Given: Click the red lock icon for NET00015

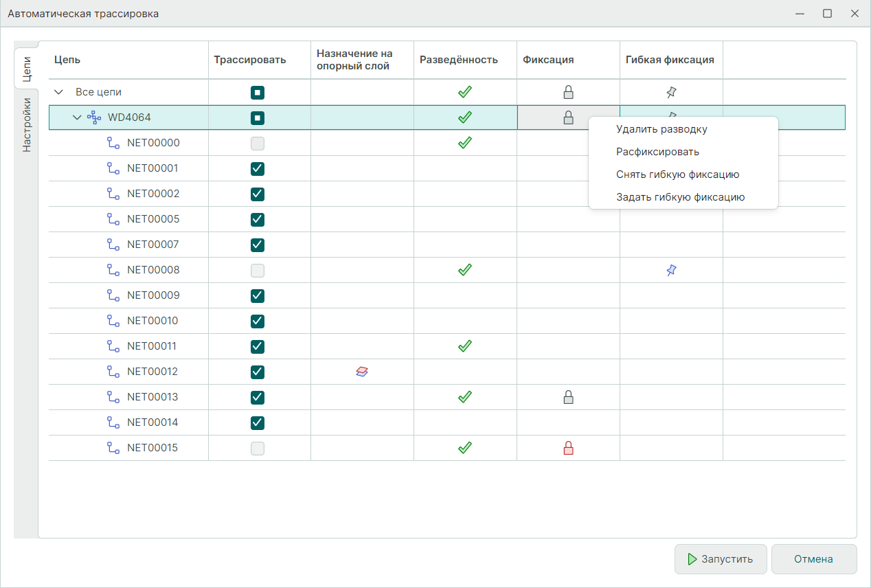Looking at the screenshot, I should [x=568, y=449].
